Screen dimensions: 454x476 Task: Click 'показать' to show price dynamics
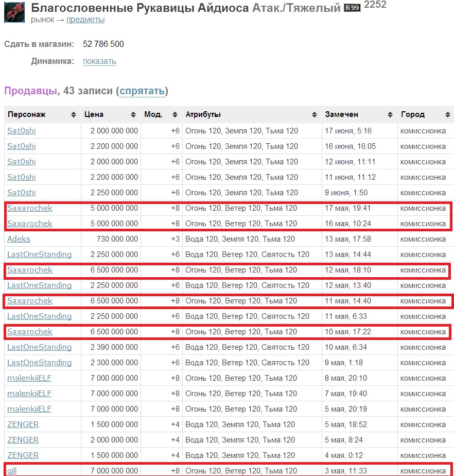tap(99, 61)
